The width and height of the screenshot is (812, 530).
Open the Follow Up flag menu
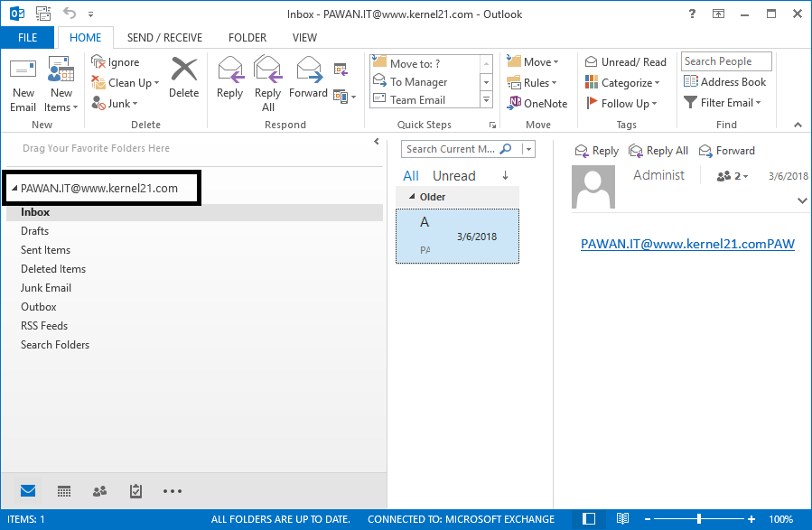coord(621,104)
